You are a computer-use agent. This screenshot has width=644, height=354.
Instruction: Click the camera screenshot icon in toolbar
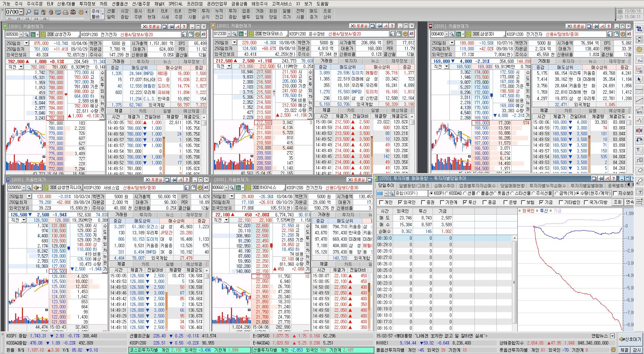click(x=73, y=12)
